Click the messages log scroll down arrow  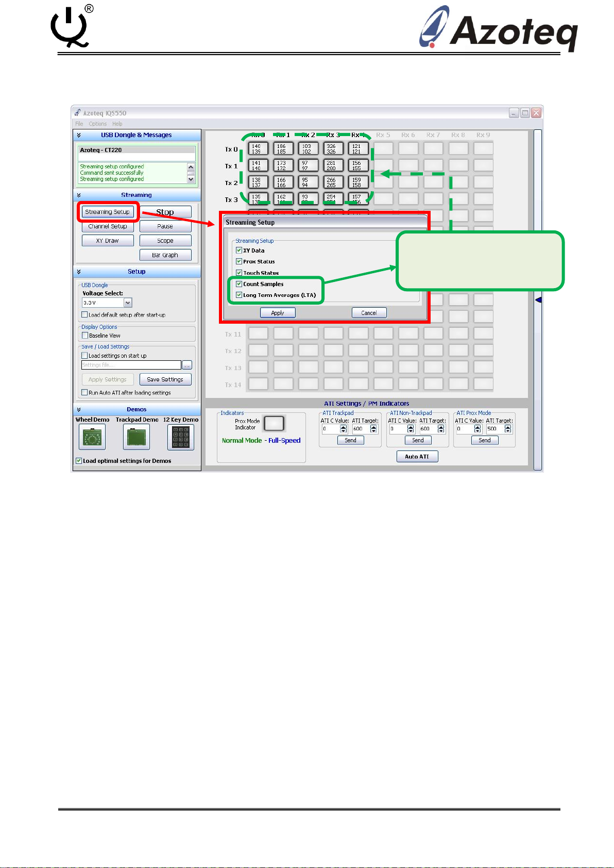[191, 179]
